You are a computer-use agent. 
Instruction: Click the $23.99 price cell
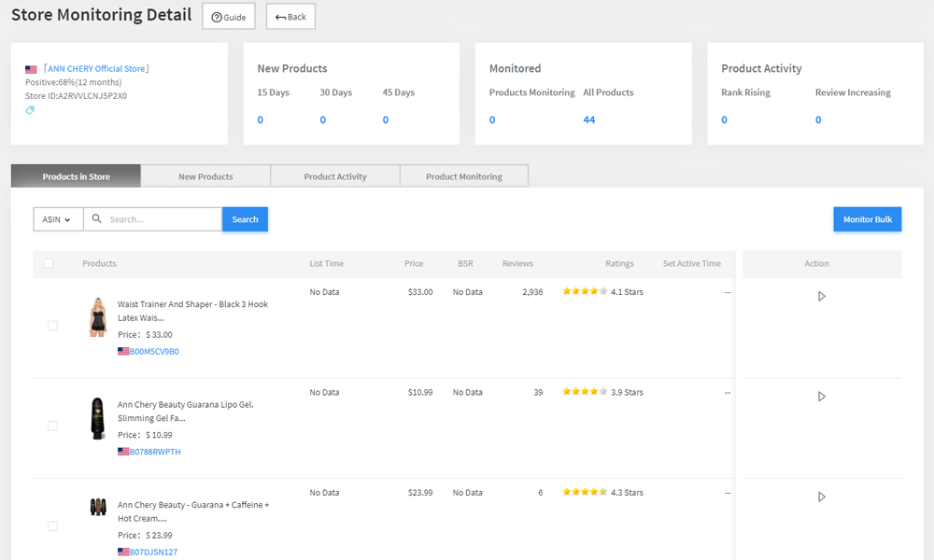pyautogui.click(x=420, y=493)
